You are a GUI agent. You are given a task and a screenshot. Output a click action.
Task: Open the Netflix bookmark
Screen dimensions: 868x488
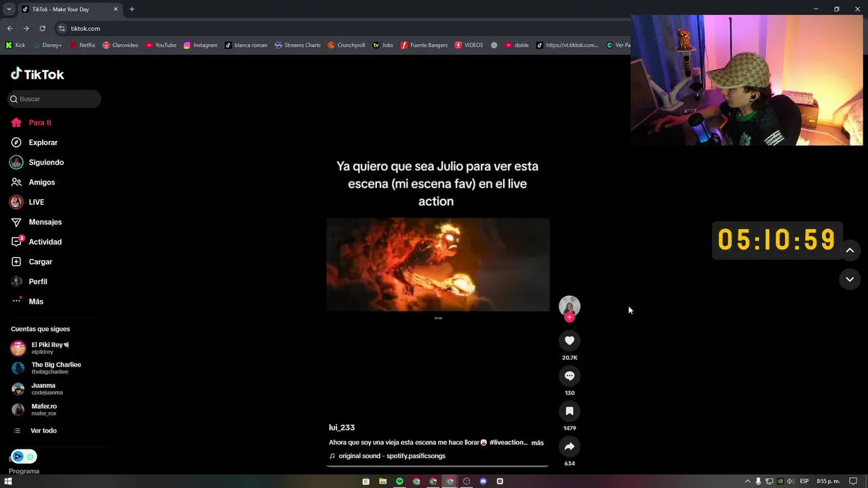pyautogui.click(x=83, y=45)
